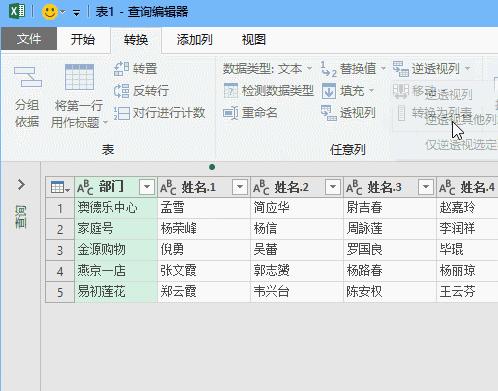
Task: Click the ABC type icon of 姓名.1 column
Action: tap(168, 188)
